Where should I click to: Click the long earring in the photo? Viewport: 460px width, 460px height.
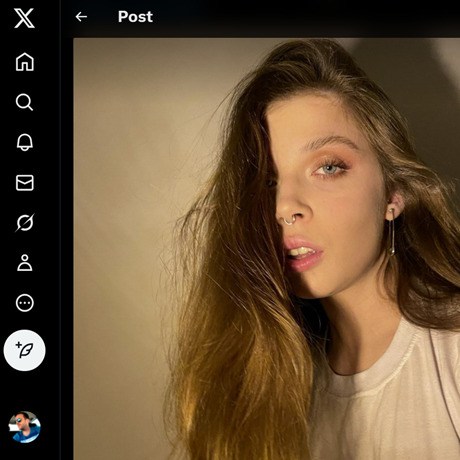[x=392, y=232]
